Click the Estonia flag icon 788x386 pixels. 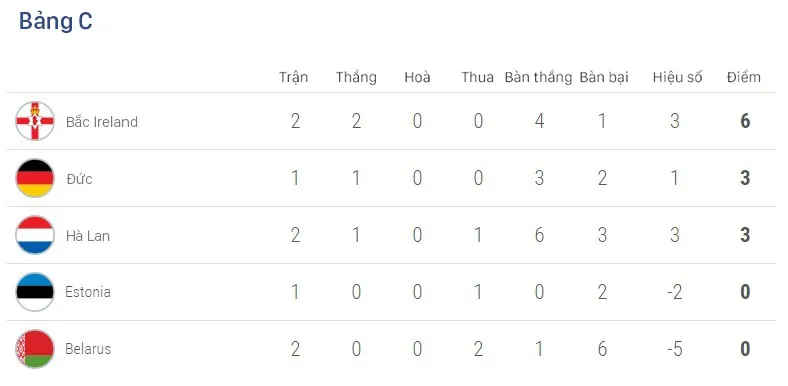(35, 292)
